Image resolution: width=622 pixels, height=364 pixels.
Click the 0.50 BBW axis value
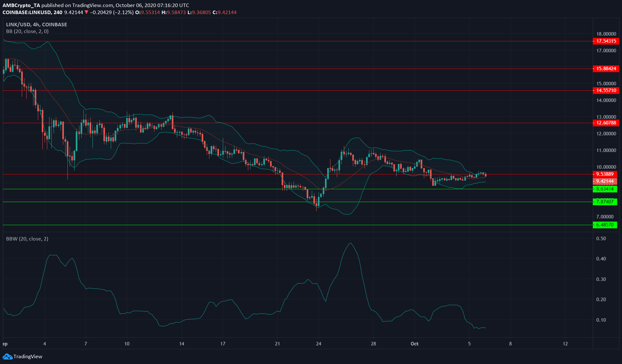pyautogui.click(x=601, y=238)
